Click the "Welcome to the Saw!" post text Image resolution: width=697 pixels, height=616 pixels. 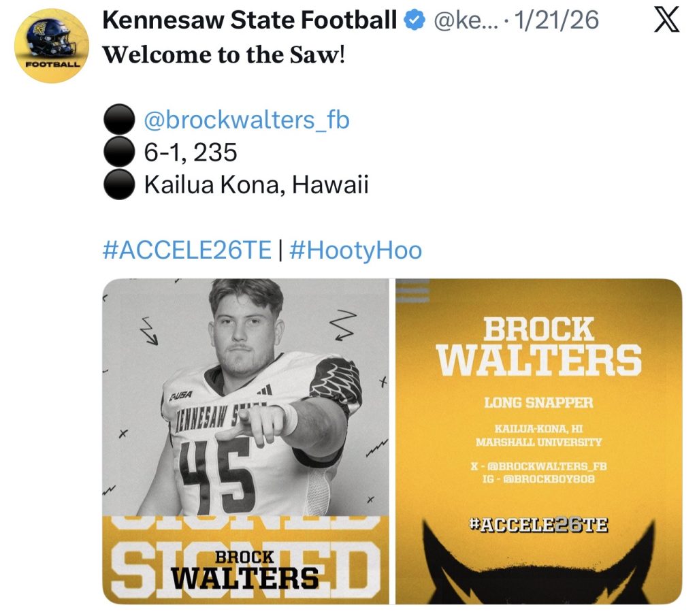tap(224, 55)
